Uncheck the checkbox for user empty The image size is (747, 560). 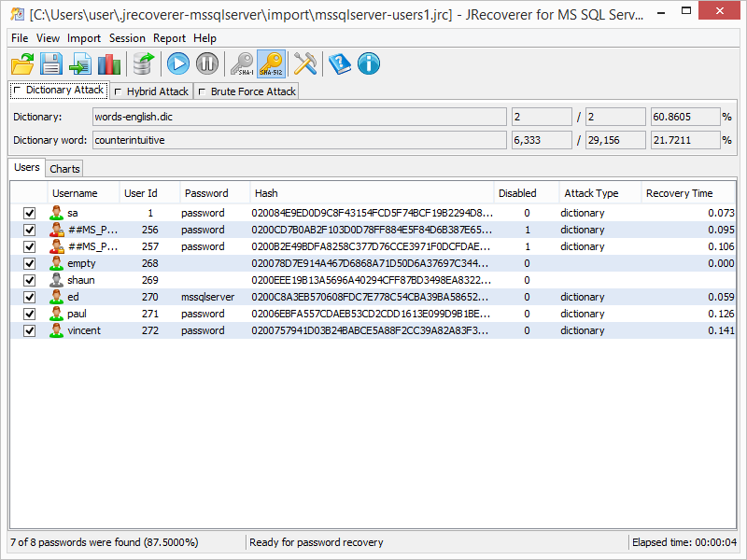(30, 263)
